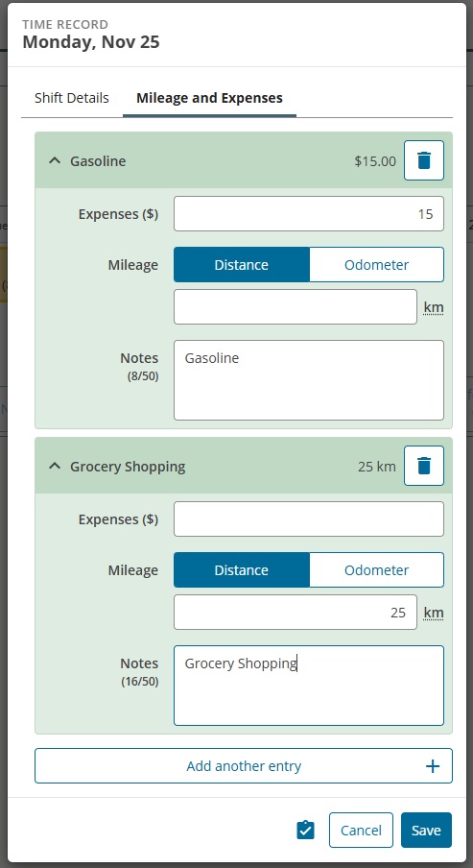Focus the Gasoline Expenses field showing 15
This screenshot has width=473, height=868.
coord(309,214)
